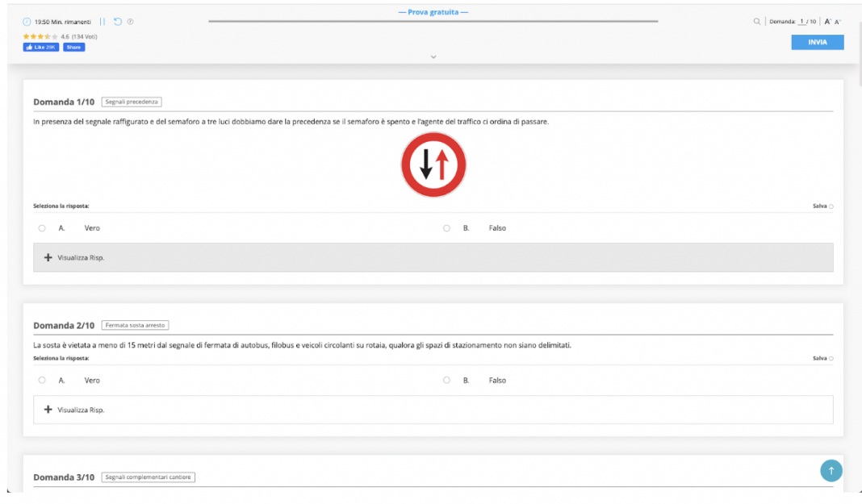This screenshot has height=504, width=862.
Task: Select Vero for Domanda 1
Action: (x=42, y=228)
